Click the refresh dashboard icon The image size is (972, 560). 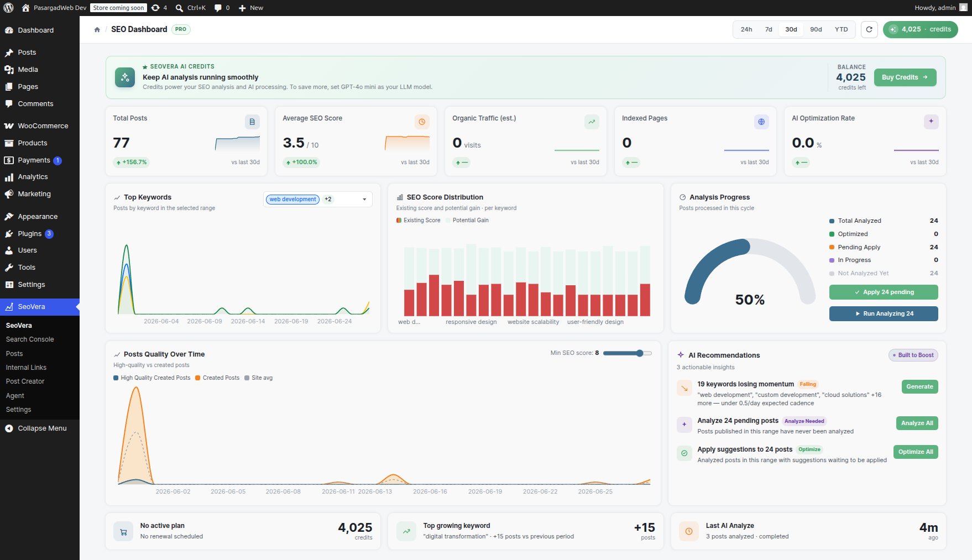point(869,29)
